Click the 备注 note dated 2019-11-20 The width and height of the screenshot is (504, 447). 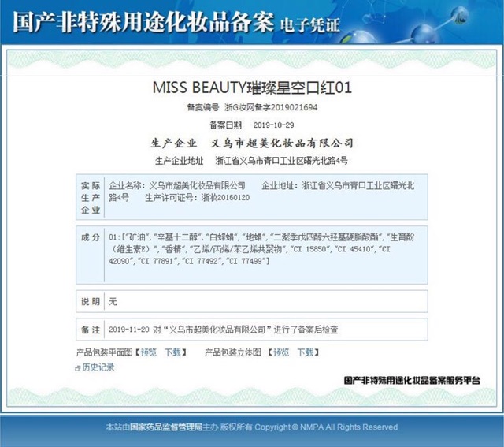[x=224, y=330]
